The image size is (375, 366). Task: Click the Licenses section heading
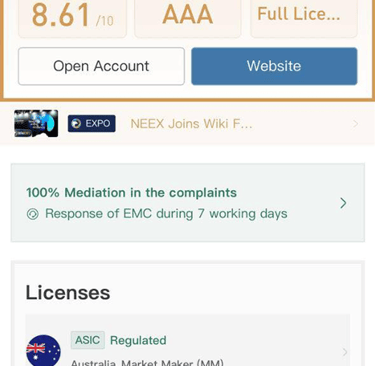[68, 293]
